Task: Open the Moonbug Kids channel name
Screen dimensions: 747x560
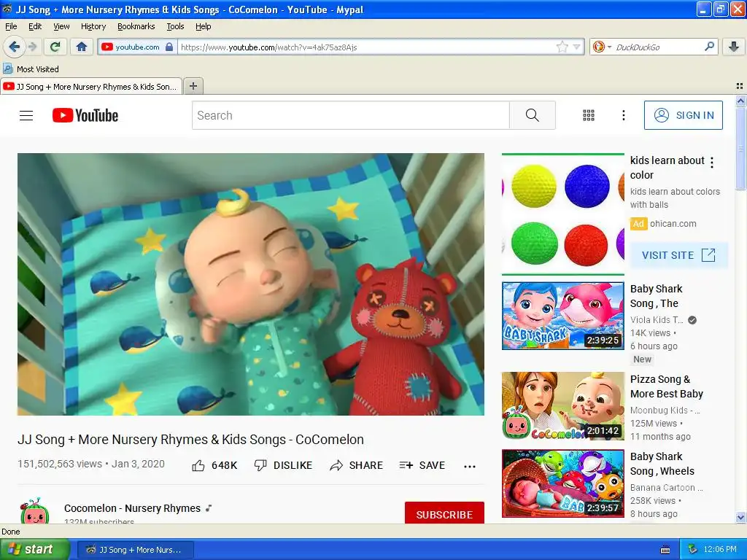Action: tap(665, 410)
